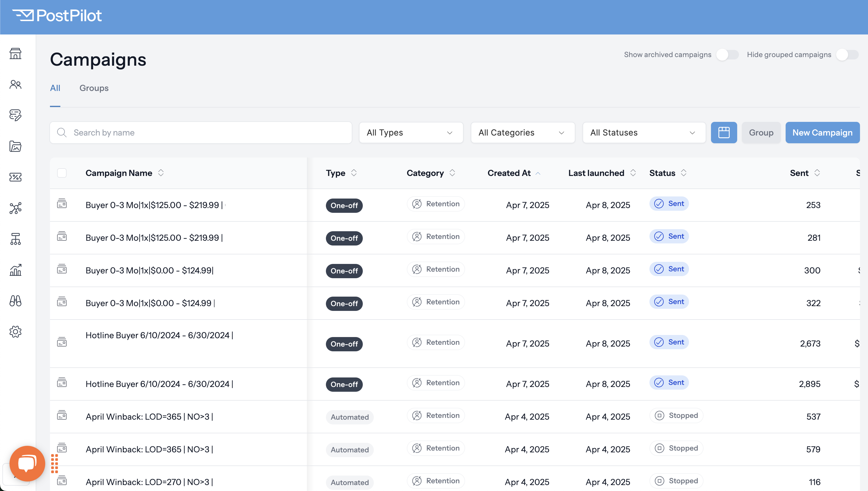Open the orange chat support bubble
The height and width of the screenshot is (491, 868).
point(27,463)
